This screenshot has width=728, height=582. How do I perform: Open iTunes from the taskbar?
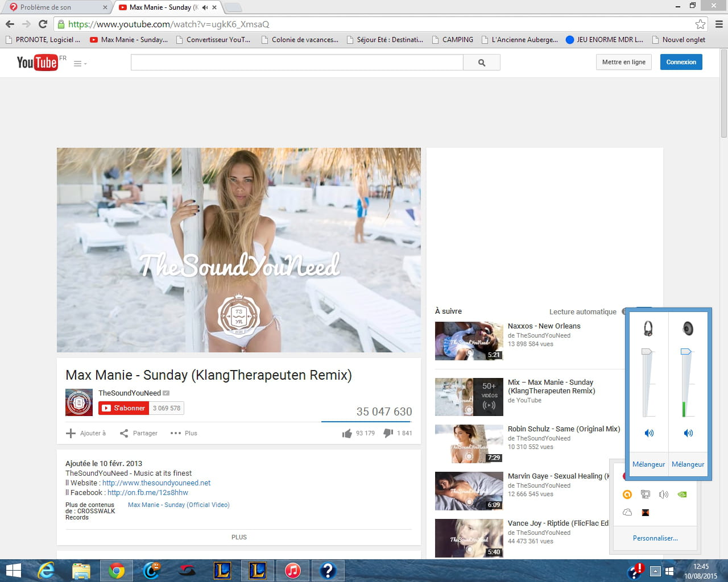click(292, 570)
